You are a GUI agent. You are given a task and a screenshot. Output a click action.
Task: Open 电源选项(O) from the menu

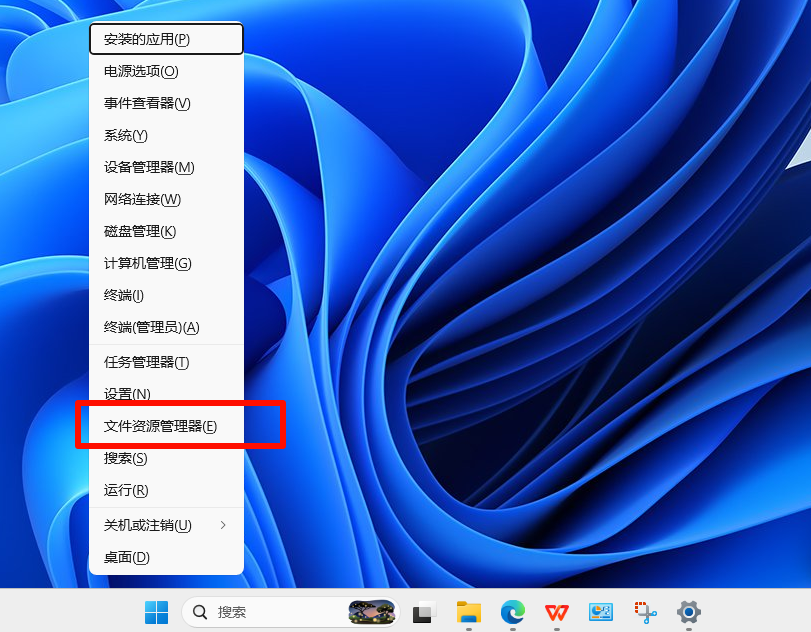click(167, 71)
